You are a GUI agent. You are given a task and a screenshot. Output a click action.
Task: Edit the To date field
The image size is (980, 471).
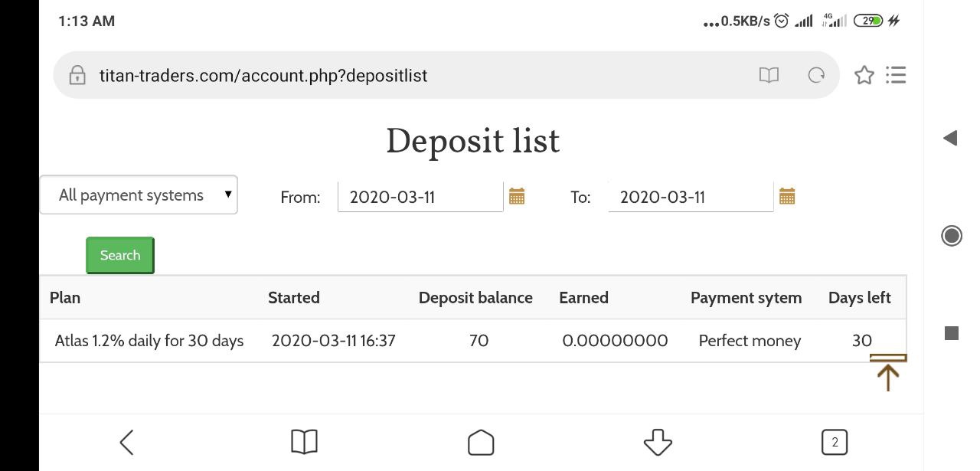point(690,197)
